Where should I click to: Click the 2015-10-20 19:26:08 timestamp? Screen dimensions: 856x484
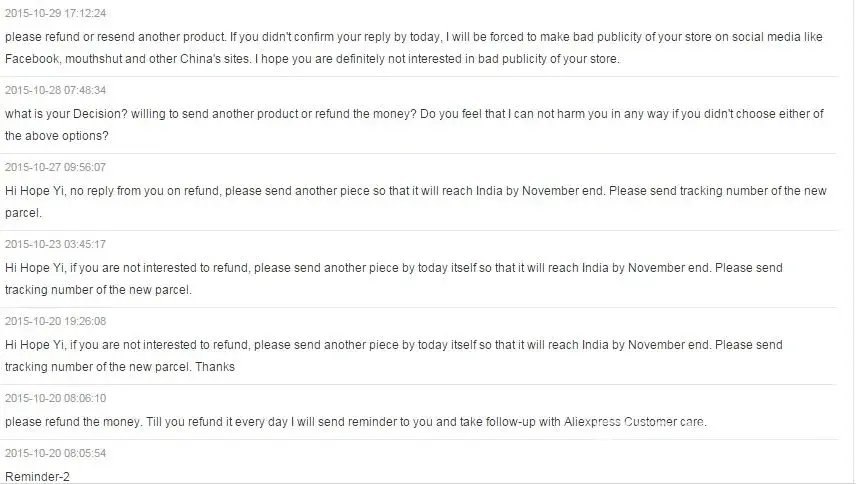(x=56, y=321)
